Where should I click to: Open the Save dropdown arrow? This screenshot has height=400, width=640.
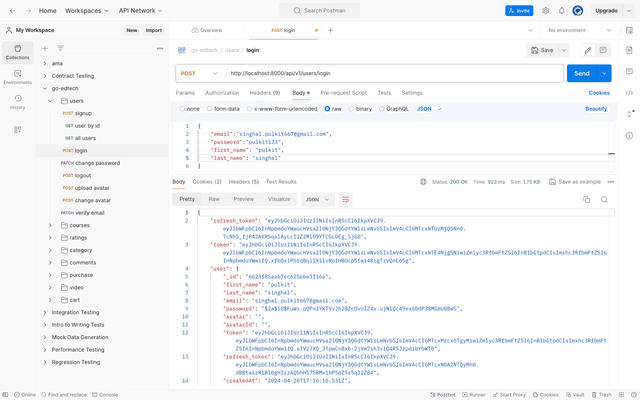[564, 50]
